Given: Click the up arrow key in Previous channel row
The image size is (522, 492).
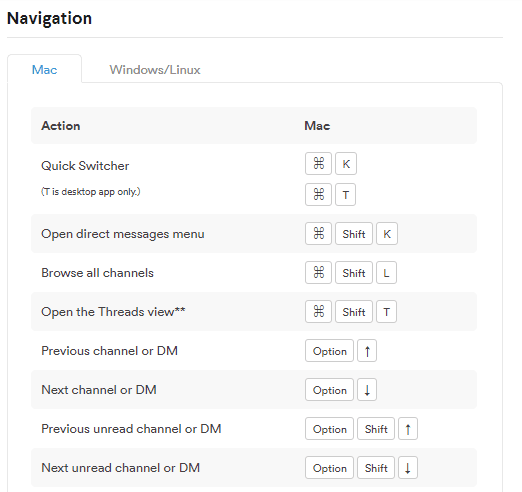Looking at the screenshot, I should click(367, 351).
